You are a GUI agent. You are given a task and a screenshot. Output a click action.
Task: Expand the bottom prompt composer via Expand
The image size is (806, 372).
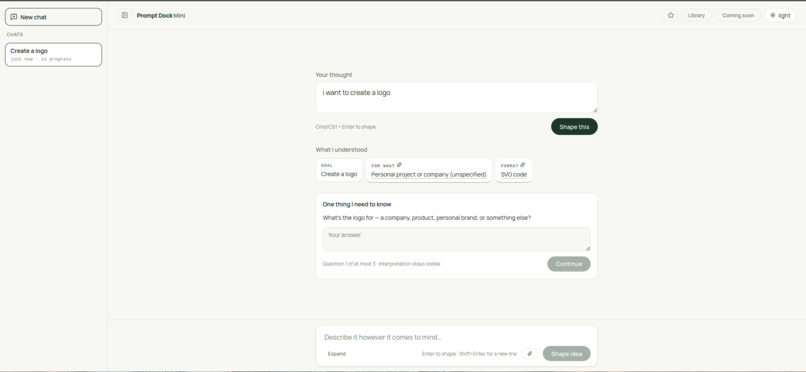337,354
